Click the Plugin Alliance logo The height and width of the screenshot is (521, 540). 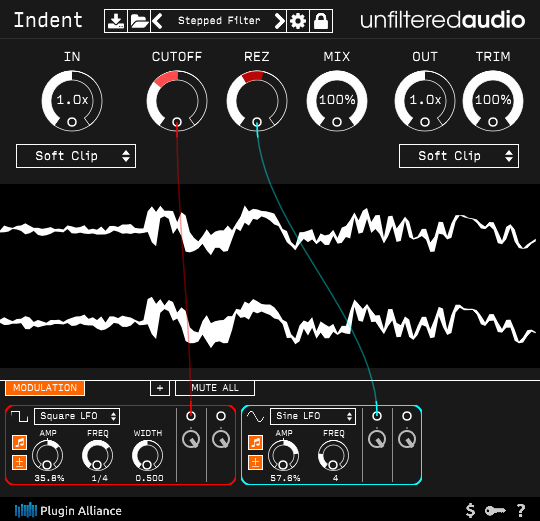click(x=68, y=510)
